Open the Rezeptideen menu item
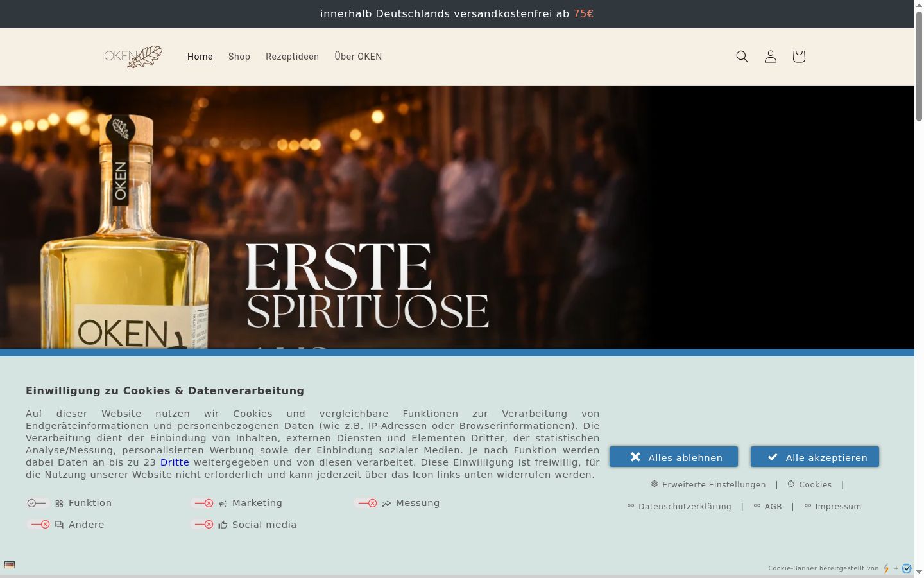The image size is (924, 578). point(293,57)
